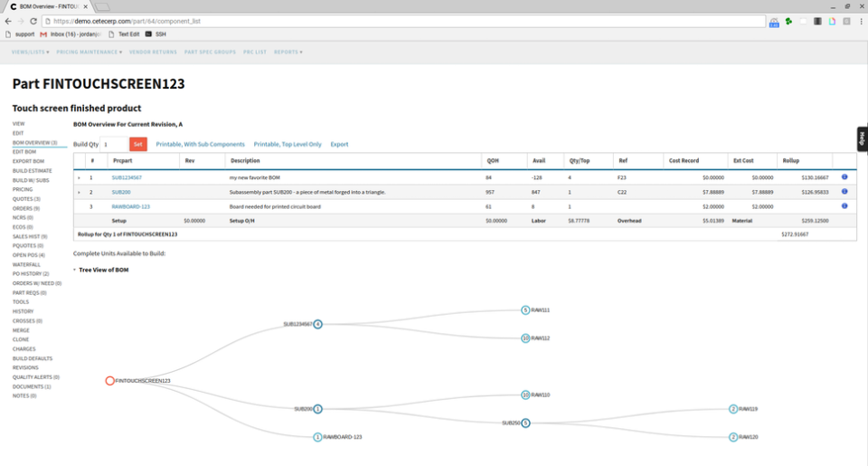Open Documents (1) in the sidebar

tap(32, 386)
